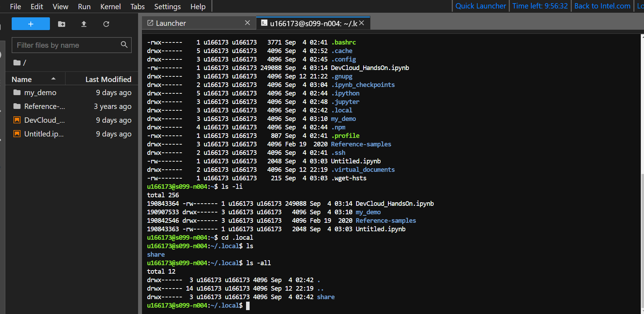Click the 'share' directory listed after ls
This screenshot has height=314, width=644.
pos(156,255)
